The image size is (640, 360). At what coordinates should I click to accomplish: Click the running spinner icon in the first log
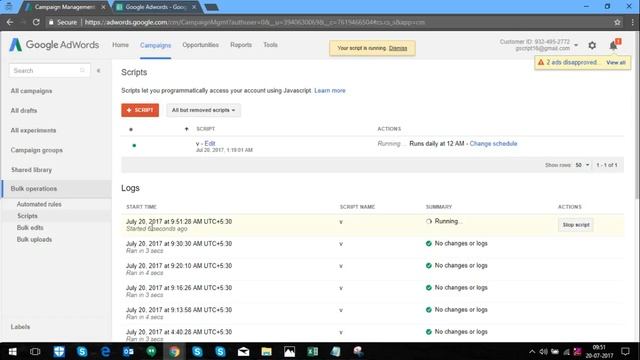tap(429, 221)
